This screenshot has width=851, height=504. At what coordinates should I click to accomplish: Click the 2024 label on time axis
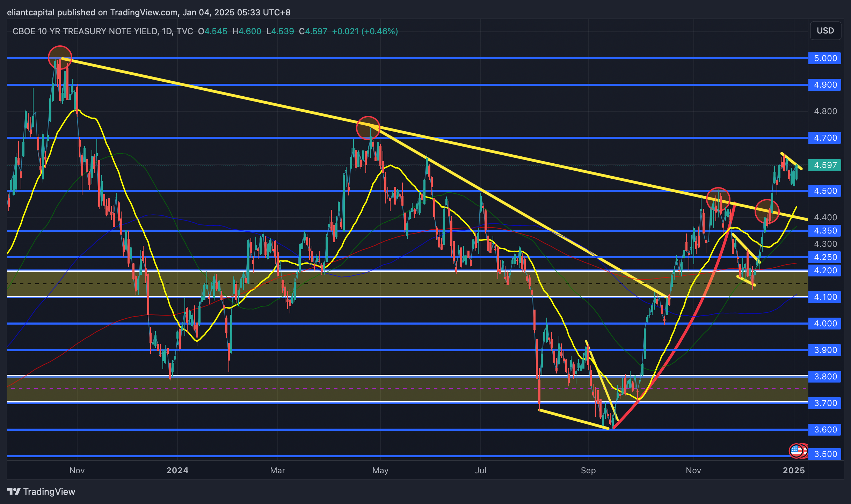pos(177,470)
